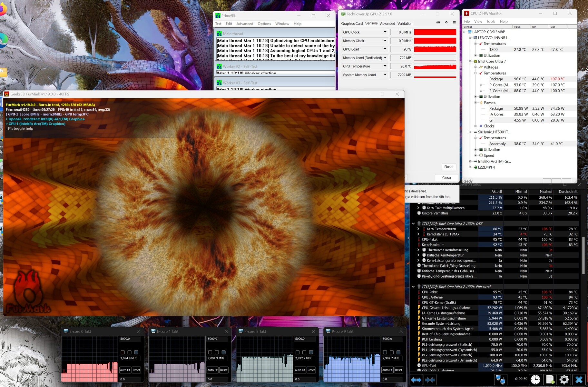
Task: Click the GPU Load red history graph
Action: [x=435, y=49]
